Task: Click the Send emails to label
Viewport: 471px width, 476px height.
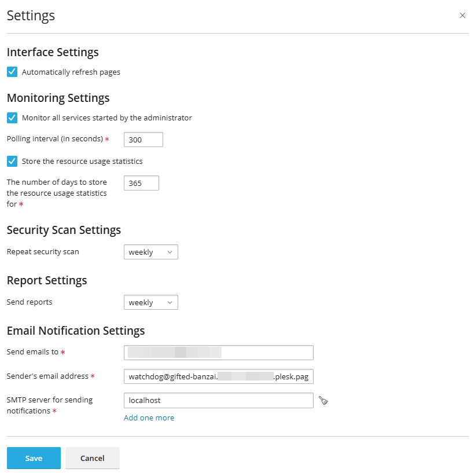Action: (32, 352)
